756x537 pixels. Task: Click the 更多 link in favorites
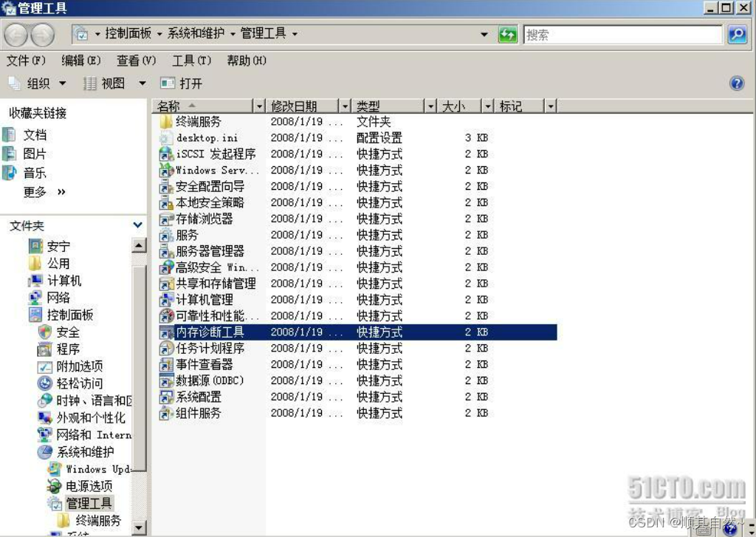pyautogui.click(x=35, y=192)
